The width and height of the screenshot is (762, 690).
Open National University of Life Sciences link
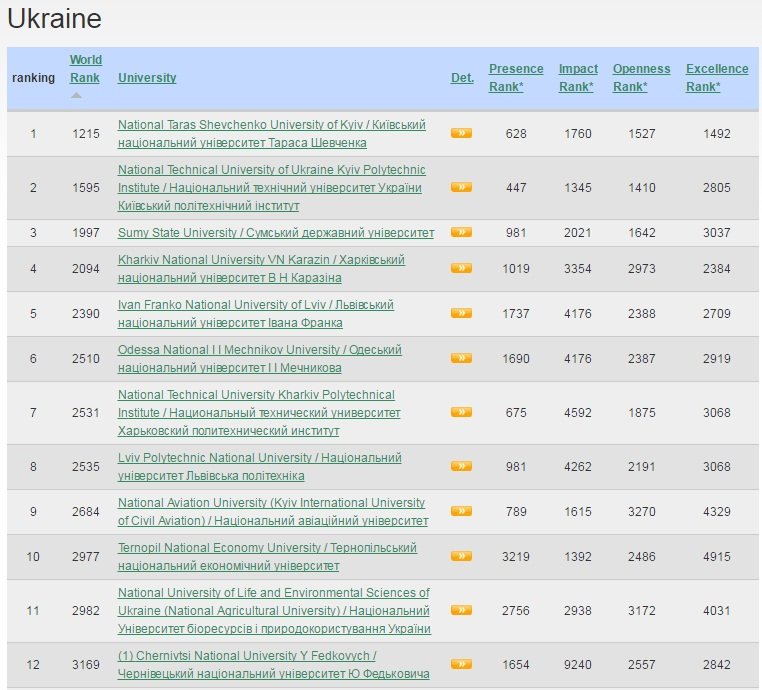(x=273, y=611)
